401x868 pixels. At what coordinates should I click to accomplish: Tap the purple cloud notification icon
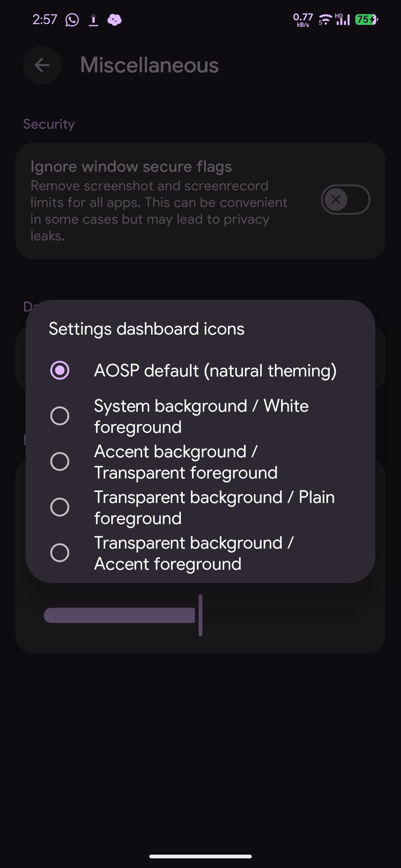click(x=114, y=20)
